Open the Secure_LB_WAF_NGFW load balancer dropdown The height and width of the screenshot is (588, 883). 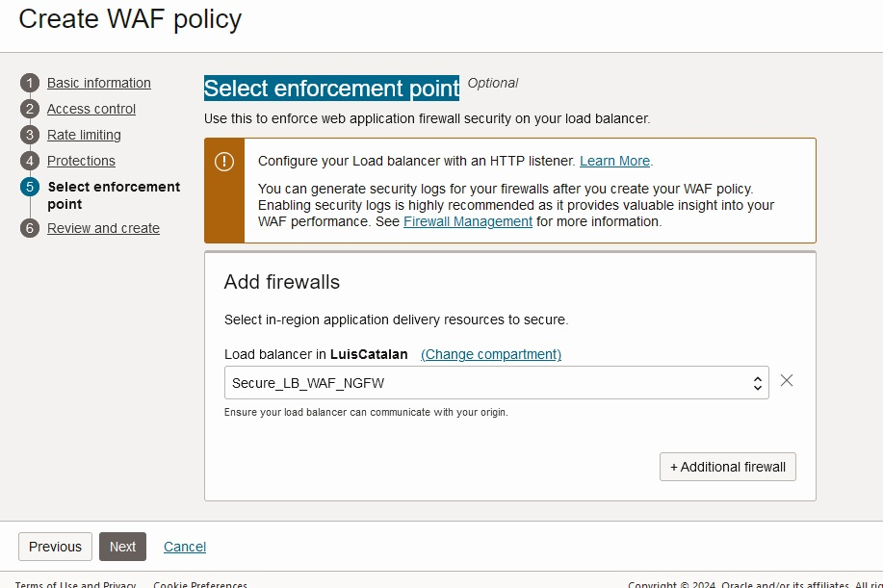(496, 383)
